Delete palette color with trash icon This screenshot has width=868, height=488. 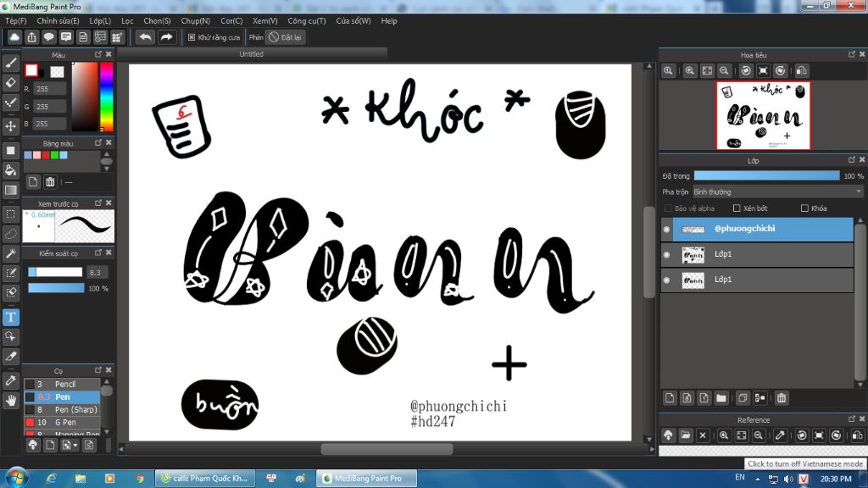pos(50,182)
